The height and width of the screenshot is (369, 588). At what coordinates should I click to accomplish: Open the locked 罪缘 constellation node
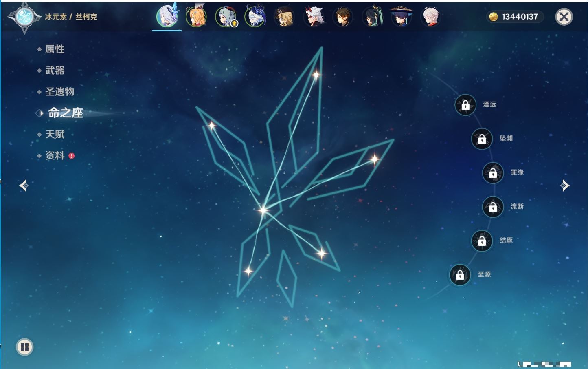click(493, 173)
